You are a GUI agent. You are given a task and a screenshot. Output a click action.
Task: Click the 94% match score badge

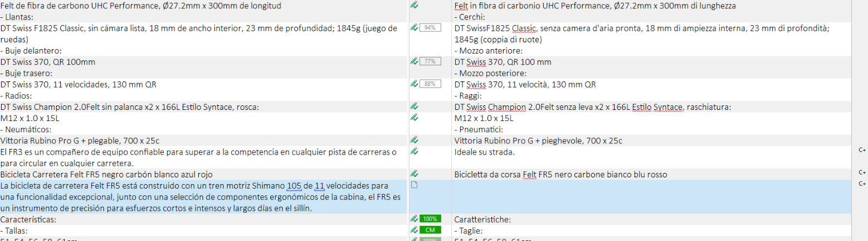430,27
